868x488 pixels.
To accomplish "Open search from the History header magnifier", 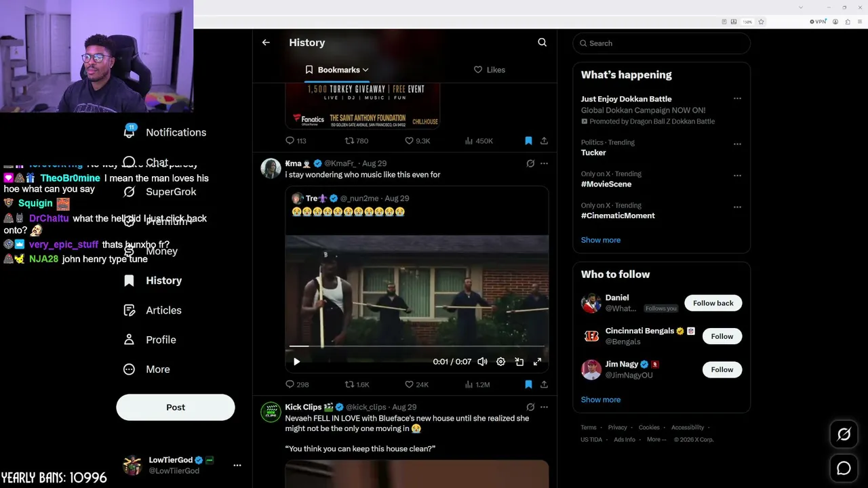I will point(542,42).
